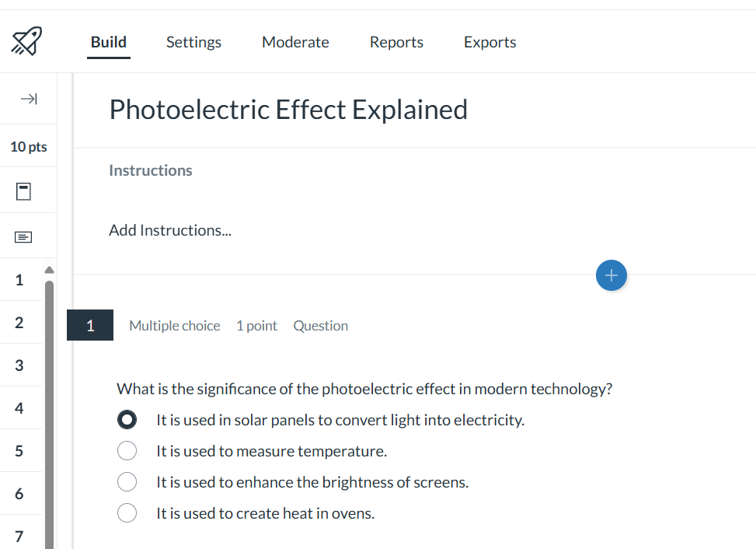Viewport: 756px width, 549px height.
Task: Navigate to question 5 in sidebar
Action: [x=19, y=451]
